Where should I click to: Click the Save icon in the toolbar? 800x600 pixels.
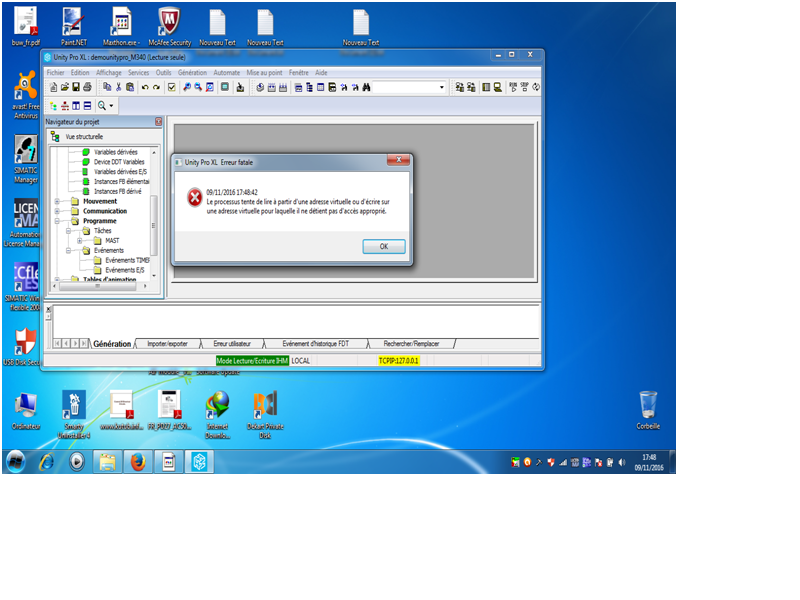(77, 88)
